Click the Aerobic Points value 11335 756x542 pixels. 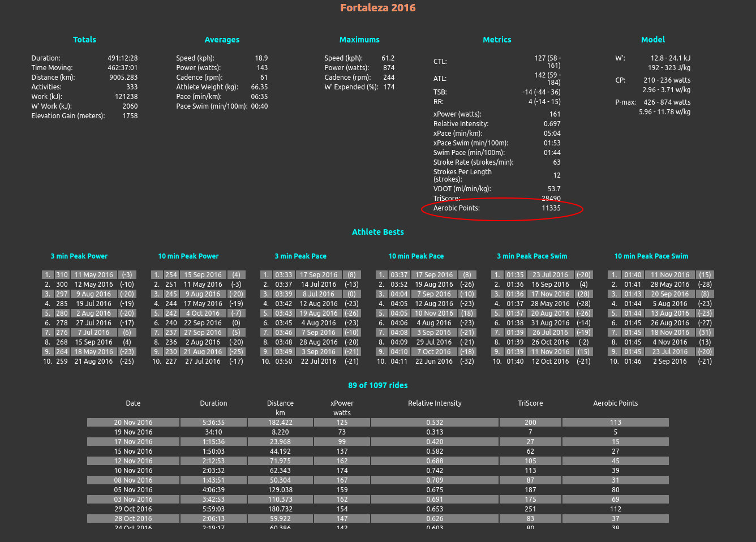551,208
